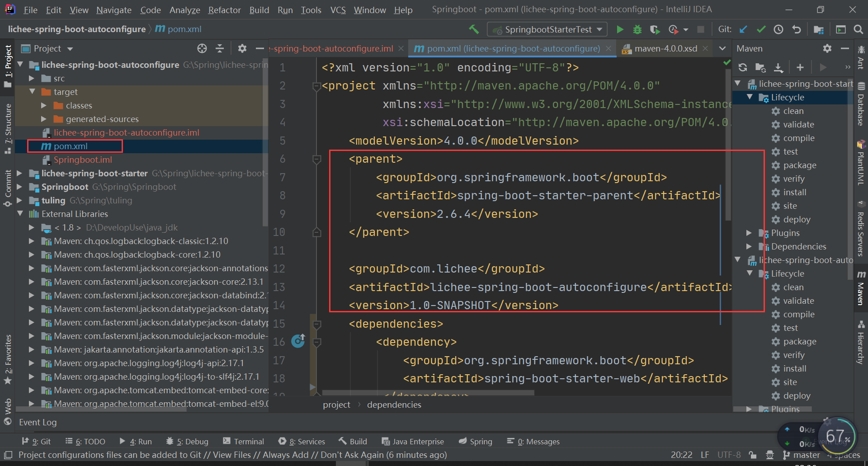Show Git history clock icon
The image size is (868, 466).
(x=778, y=29)
